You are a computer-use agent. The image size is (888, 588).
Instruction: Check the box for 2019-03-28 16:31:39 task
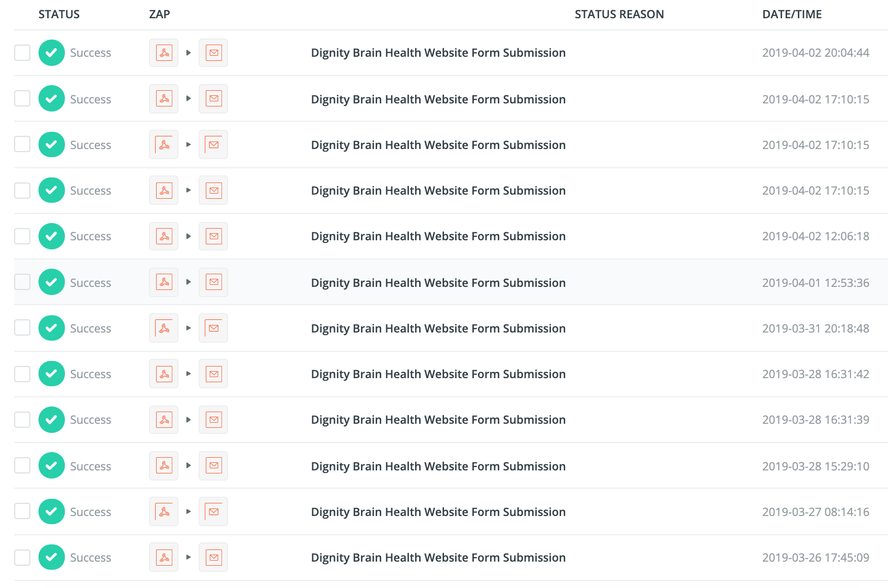(22, 420)
